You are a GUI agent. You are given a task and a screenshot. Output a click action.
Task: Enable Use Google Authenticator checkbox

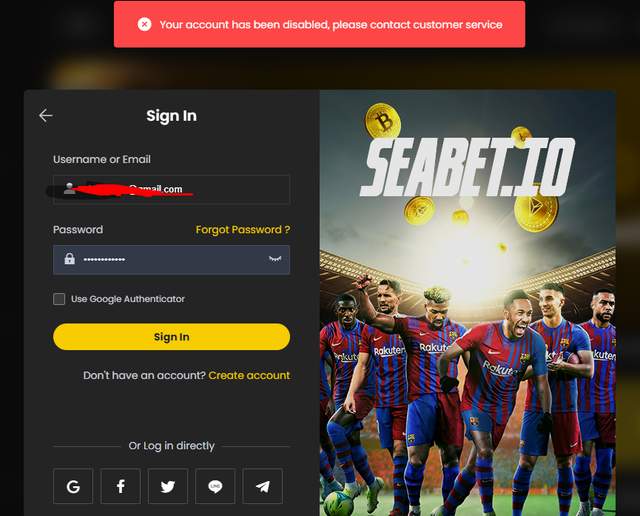(x=59, y=299)
